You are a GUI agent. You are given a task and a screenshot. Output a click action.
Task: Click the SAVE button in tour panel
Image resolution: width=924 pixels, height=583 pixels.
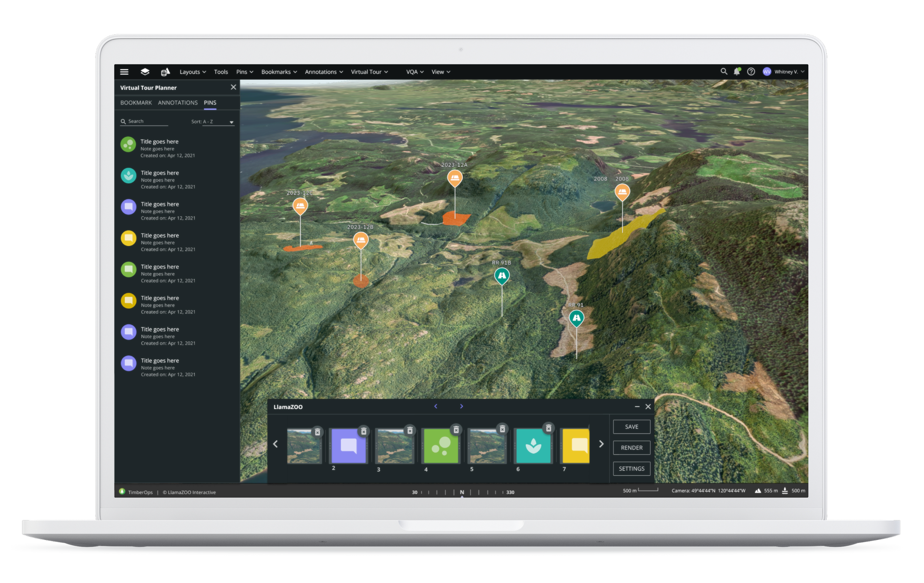[631, 427]
